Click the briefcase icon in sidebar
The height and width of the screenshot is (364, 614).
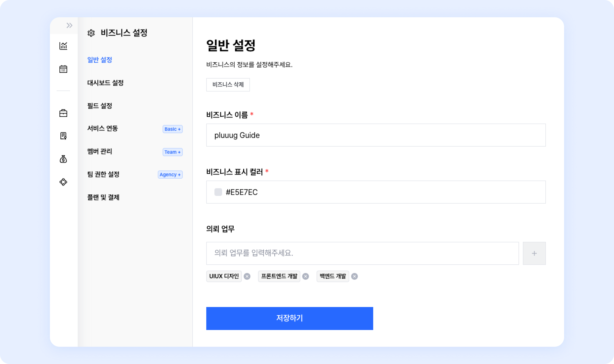tap(63, 113)
